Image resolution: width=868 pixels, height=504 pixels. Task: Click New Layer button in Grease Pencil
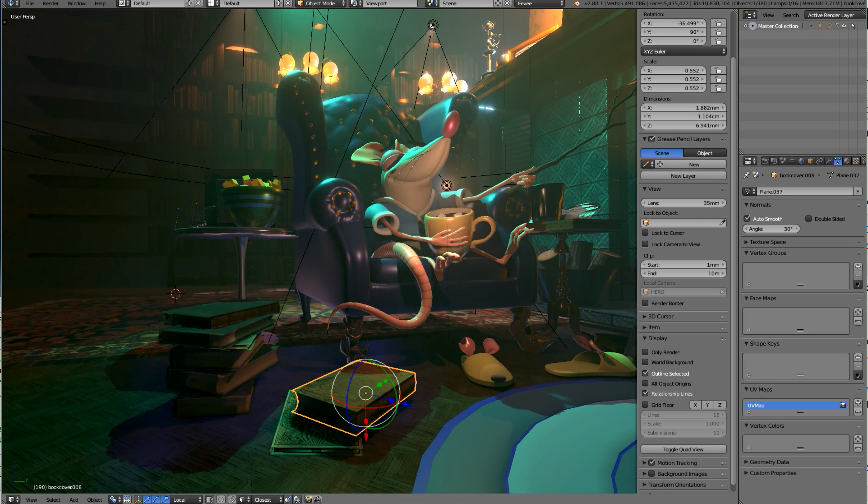(x=684, y=176)
